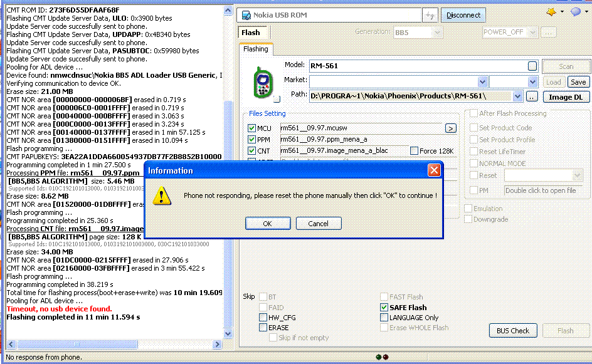The image size is (592, 364).
Task: Uncheck the SAFE Flash checkbox
Action: pos(384,308)
